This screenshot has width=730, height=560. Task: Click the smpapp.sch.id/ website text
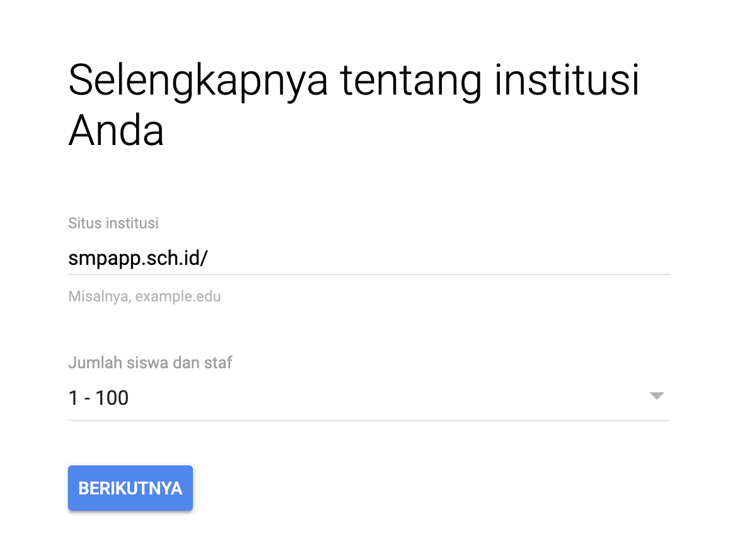[138, 257]
